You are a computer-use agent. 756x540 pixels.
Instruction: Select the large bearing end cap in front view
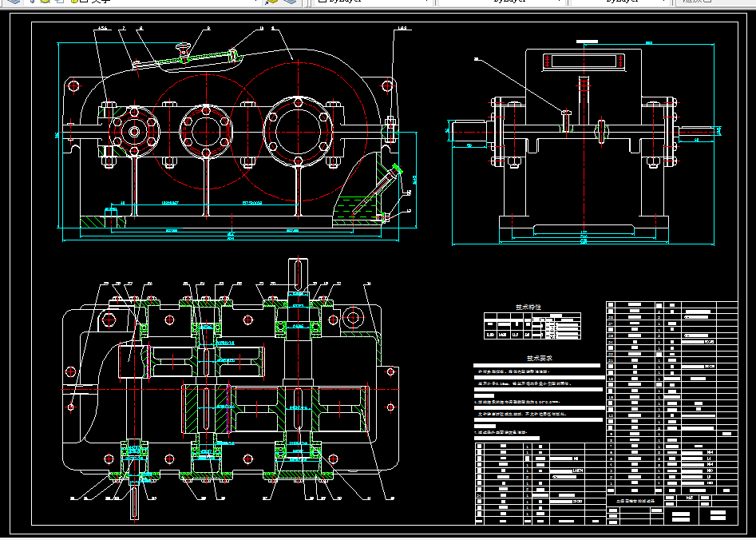(x=298, y=131)
